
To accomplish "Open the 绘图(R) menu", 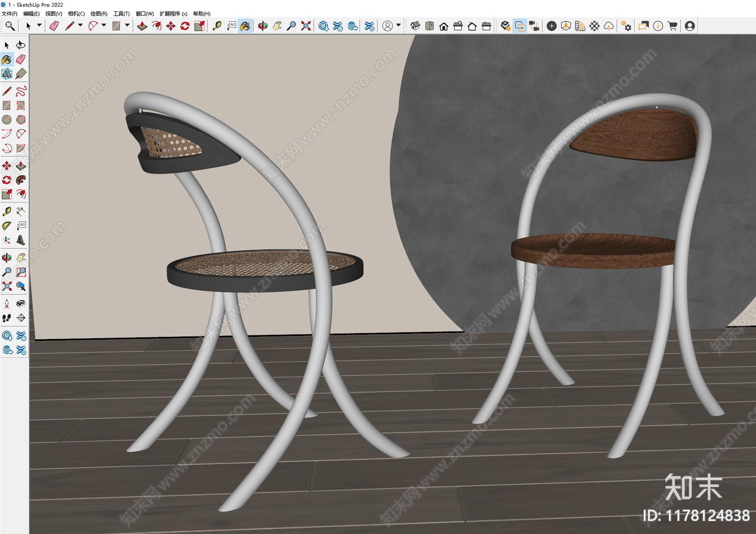I will pyautogui.click(x=99, y=14).
